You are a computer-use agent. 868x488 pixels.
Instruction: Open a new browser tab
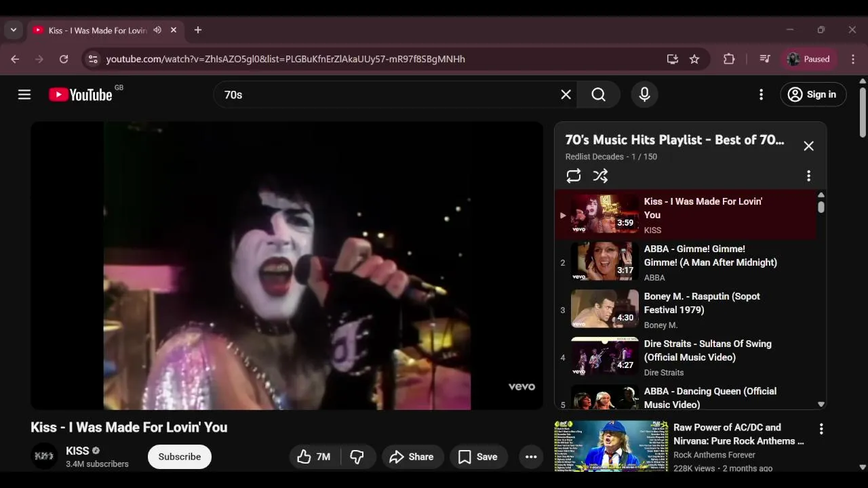pyautogui.click(x=198, y=30)
